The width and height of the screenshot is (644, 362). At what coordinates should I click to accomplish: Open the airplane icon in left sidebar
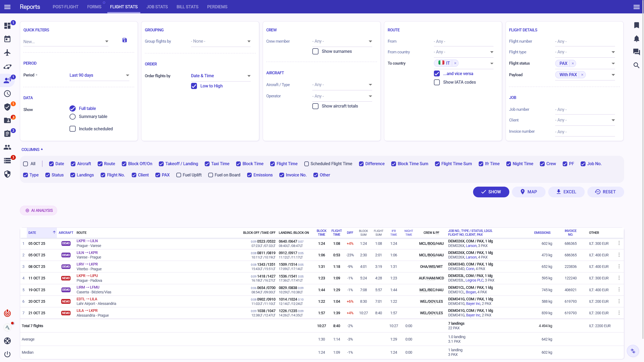tap(8, 53)
